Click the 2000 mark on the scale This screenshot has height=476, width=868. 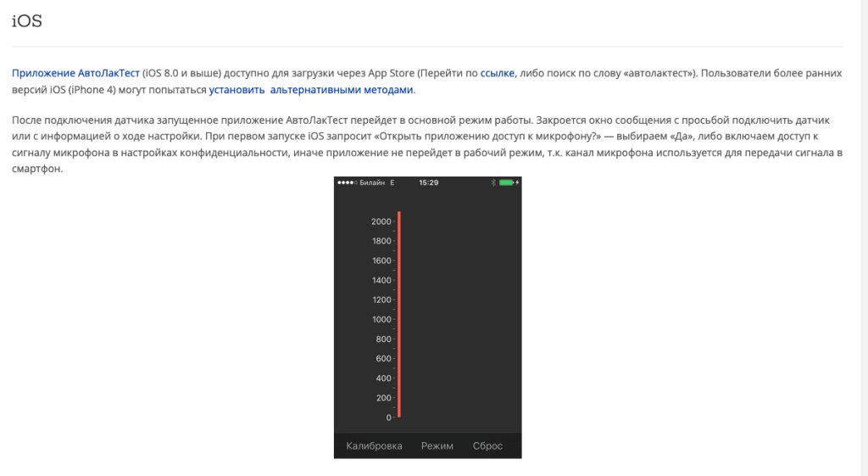[x=381, y=221]
